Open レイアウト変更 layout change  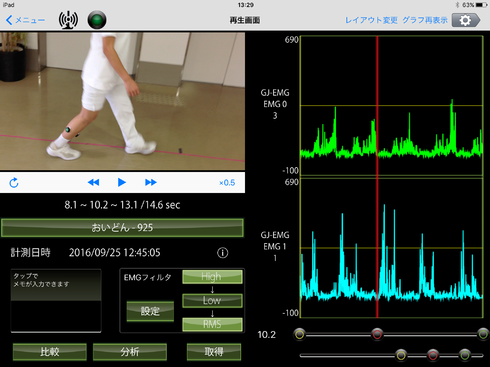[x=371, y=20]
